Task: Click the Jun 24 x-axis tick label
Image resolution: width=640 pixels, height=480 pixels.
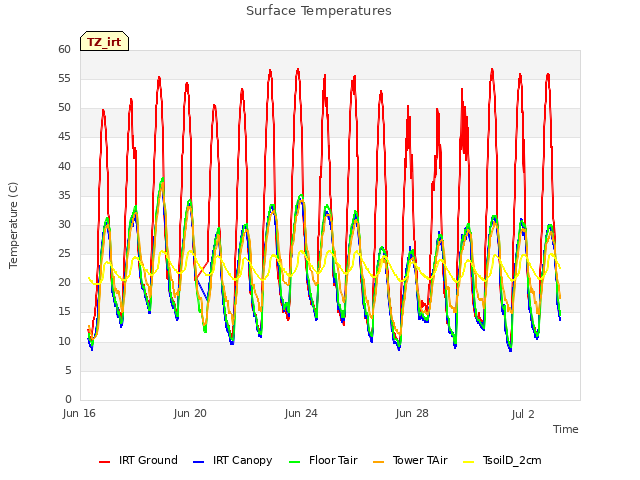Action: pos(301,413)
